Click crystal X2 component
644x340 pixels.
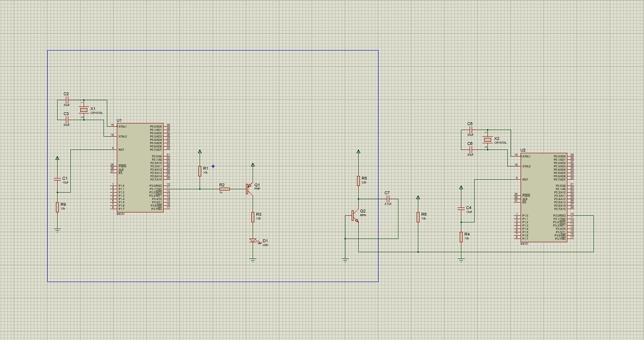coord(487,140)
